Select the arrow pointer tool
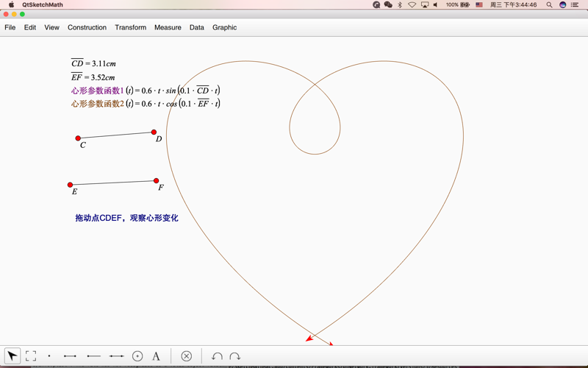The width and height of the screenshot is (588, 368). [12, 356]
